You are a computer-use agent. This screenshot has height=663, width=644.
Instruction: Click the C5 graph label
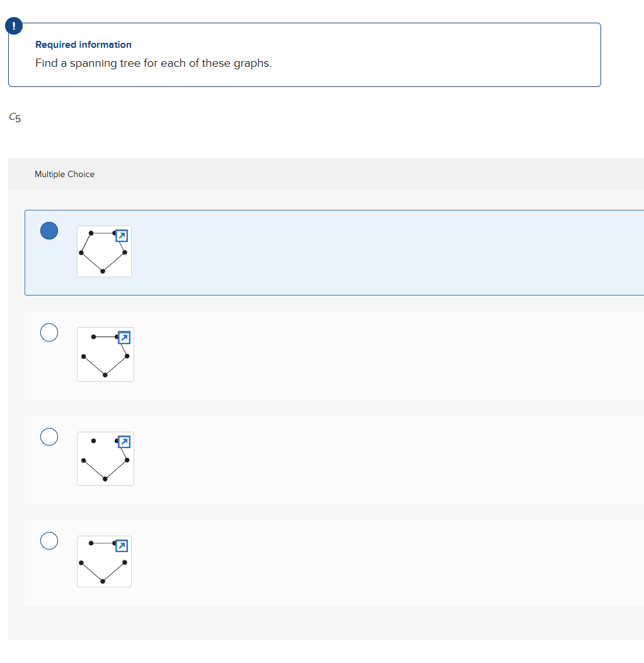pyautogui.click(x=14, y=117)
